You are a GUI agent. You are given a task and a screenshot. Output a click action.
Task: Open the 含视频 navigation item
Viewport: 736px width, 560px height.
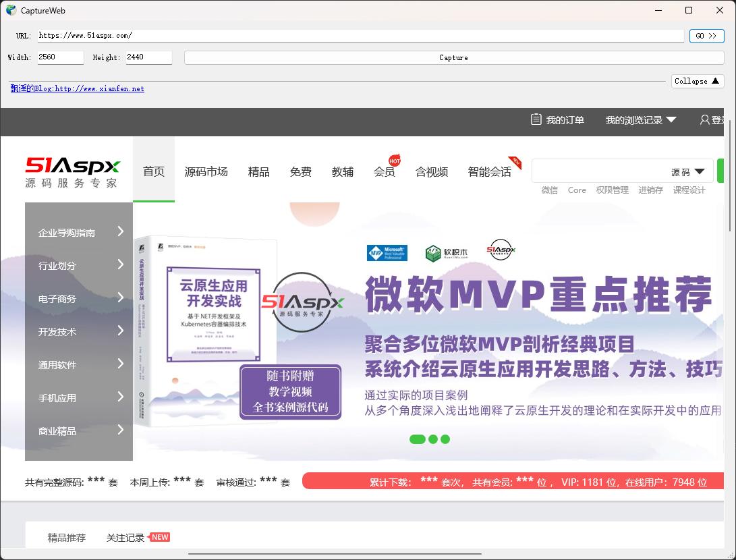tap(432, 172)
